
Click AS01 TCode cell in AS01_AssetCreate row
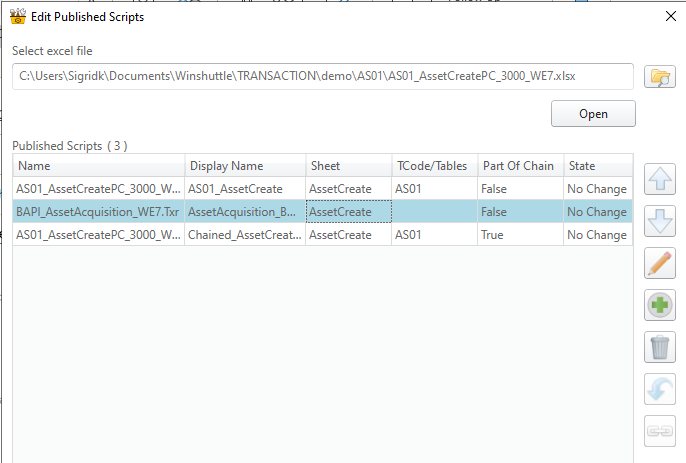[434, 189]
